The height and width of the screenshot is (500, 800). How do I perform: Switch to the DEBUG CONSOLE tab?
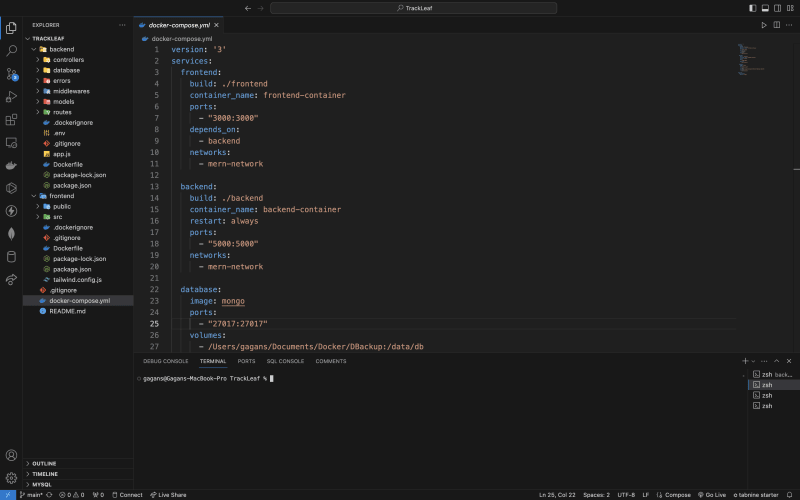click(x=165, y=361)
